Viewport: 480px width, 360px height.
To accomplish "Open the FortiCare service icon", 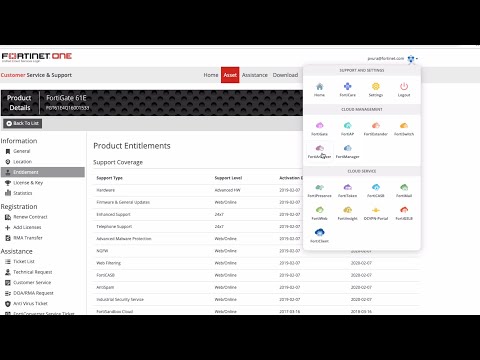I will point(347,90).
